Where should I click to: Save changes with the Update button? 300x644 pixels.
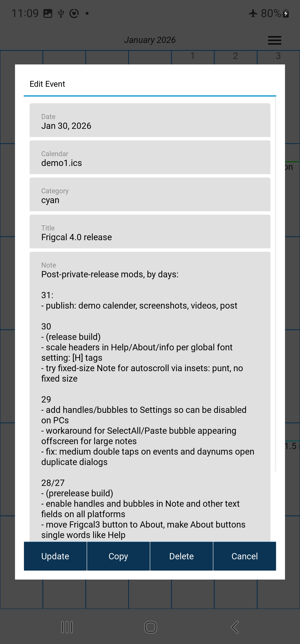pos(55,556)
